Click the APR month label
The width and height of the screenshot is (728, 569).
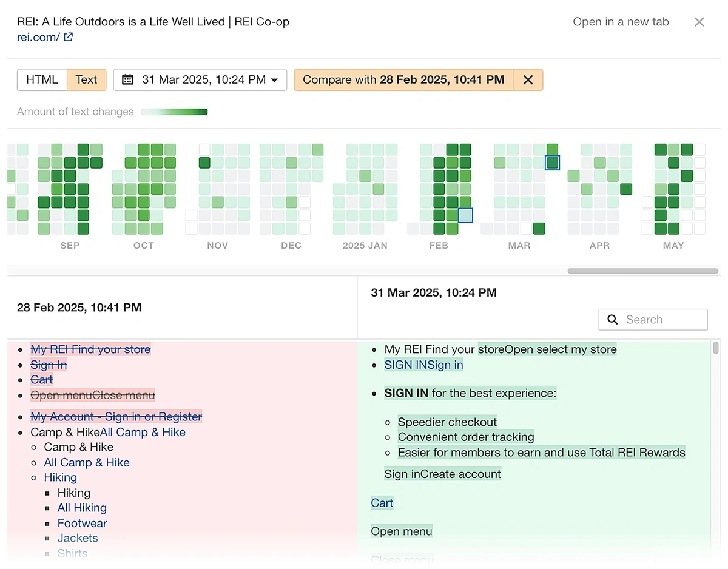599,246
